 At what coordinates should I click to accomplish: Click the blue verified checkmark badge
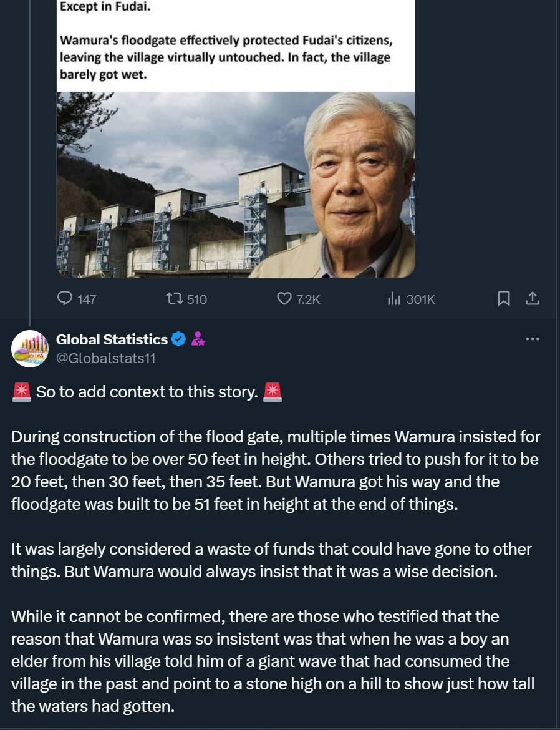coord(178,339)
